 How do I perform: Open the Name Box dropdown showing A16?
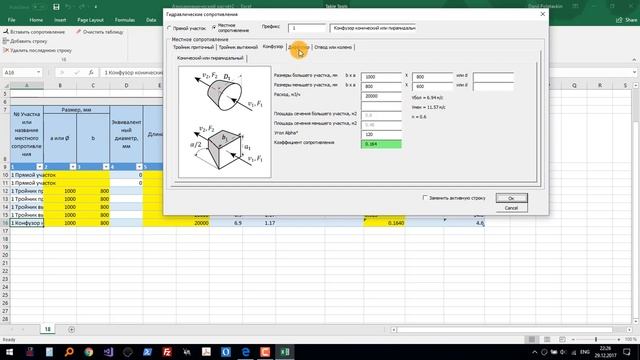pos(38,72)
